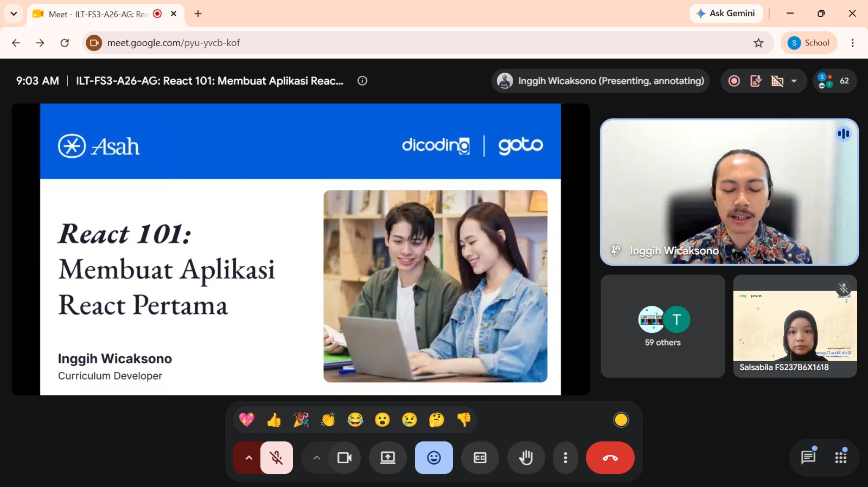Start presenting your screen
Viewport: 868px width, 488px height.
coord(387,458)
